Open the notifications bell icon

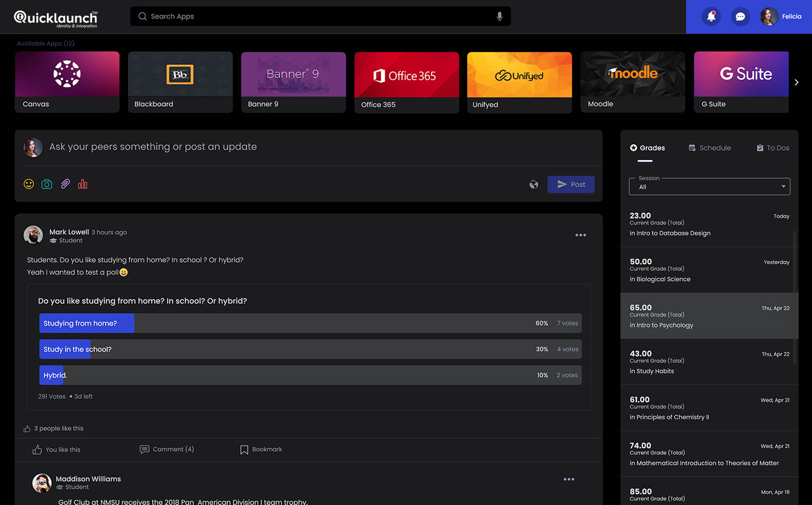(x=711, y=17)
